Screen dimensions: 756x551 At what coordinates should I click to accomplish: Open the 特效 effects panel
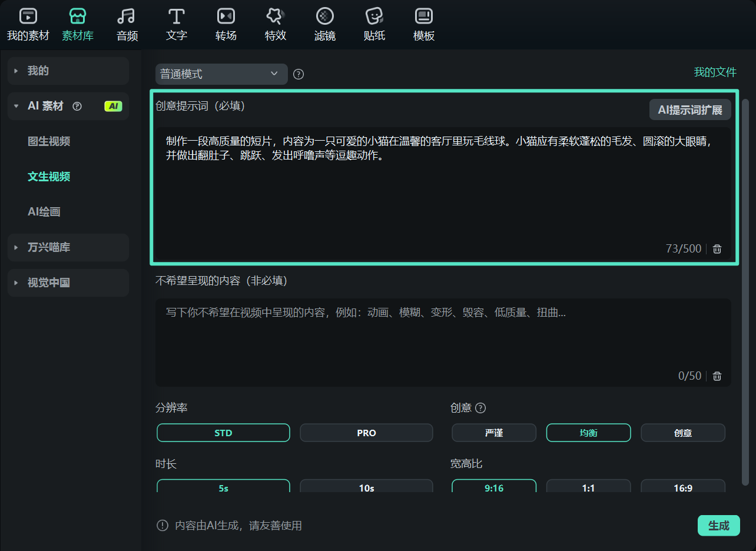point(275,24)
